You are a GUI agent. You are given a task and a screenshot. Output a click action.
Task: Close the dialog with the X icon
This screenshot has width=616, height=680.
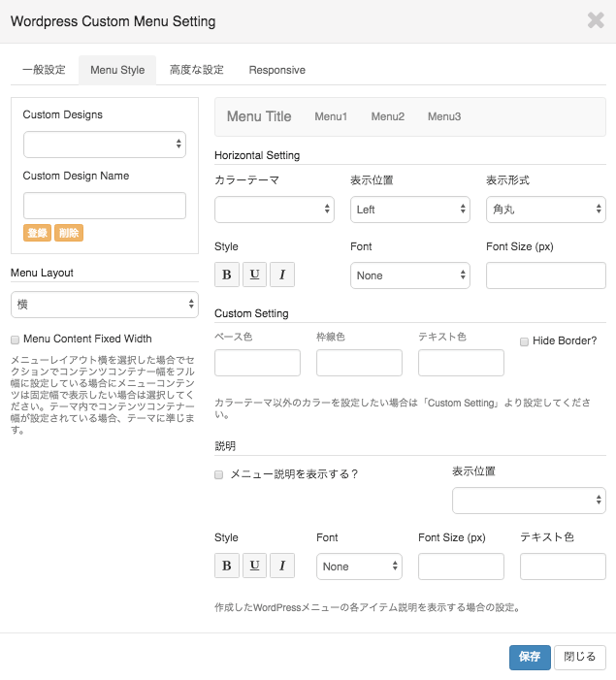(596, 20)
